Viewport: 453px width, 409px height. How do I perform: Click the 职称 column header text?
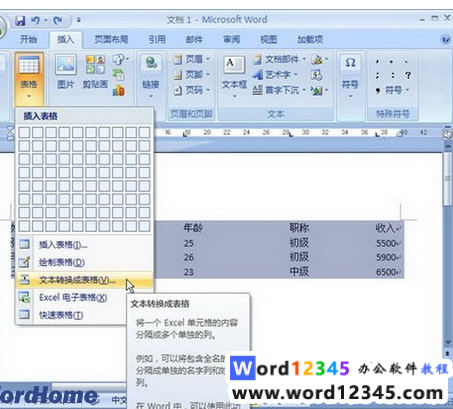click(299, 228)
